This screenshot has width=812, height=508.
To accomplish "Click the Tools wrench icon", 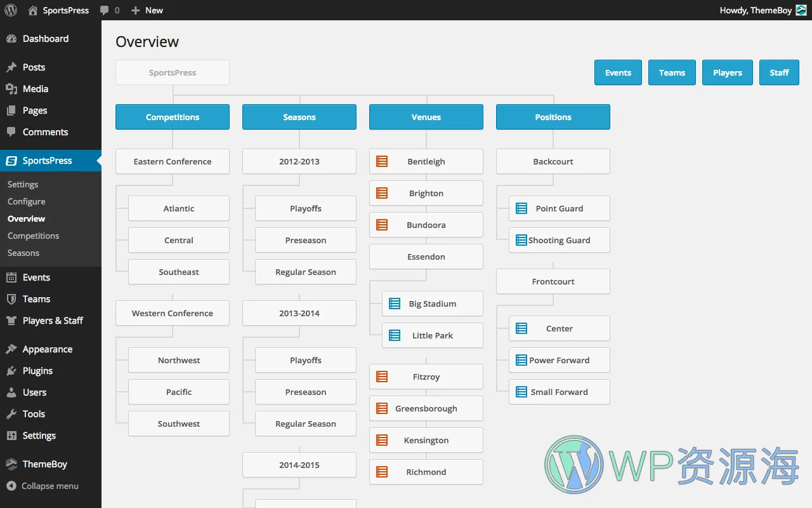I will pos(11,414).
